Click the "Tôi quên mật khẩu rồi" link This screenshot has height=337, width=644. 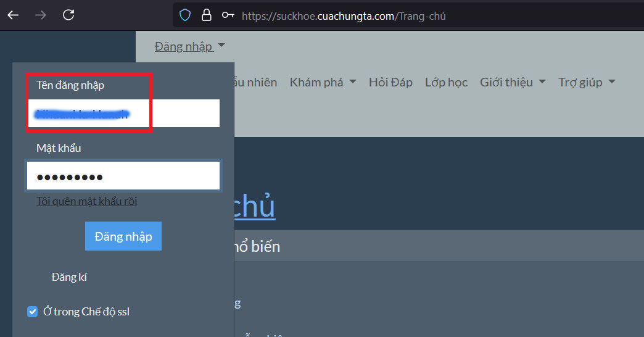click(86, 201)
